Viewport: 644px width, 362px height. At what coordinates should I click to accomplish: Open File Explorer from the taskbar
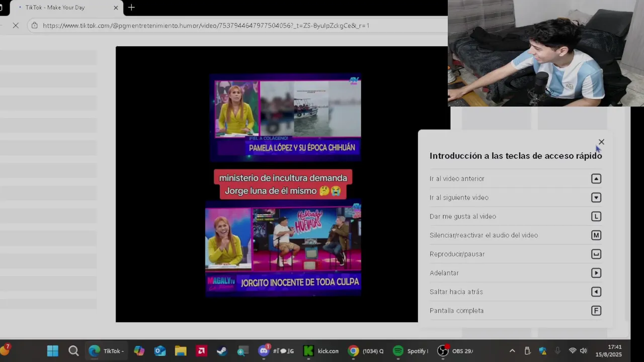click(x=181, y=351)
